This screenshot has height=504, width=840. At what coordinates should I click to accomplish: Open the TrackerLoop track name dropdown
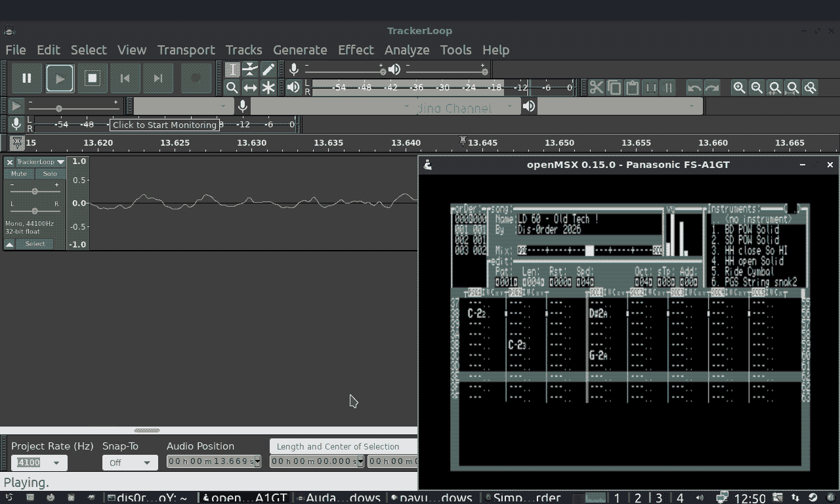[41, 162]
